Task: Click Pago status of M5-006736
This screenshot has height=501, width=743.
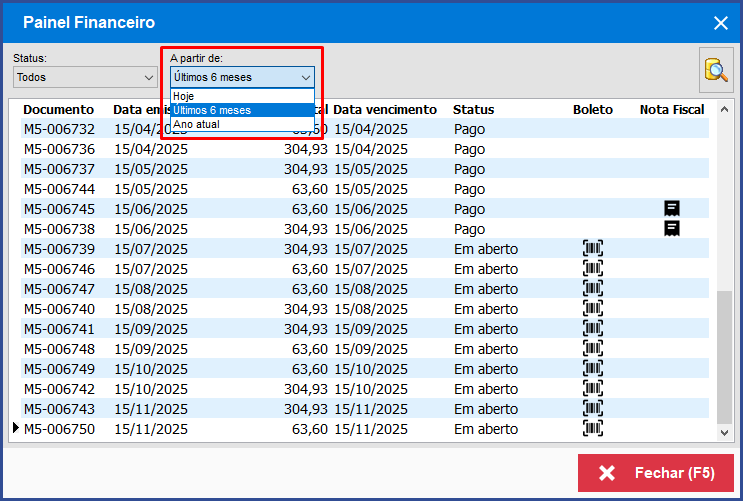Action: (x=469, y=149)
